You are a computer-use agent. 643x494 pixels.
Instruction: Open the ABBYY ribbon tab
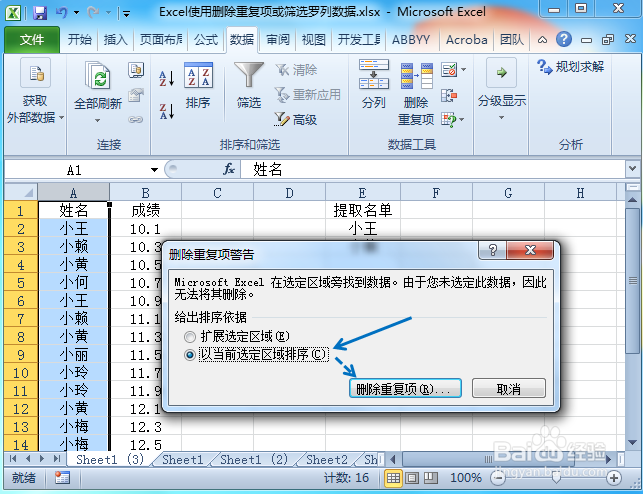click(411, 40)
